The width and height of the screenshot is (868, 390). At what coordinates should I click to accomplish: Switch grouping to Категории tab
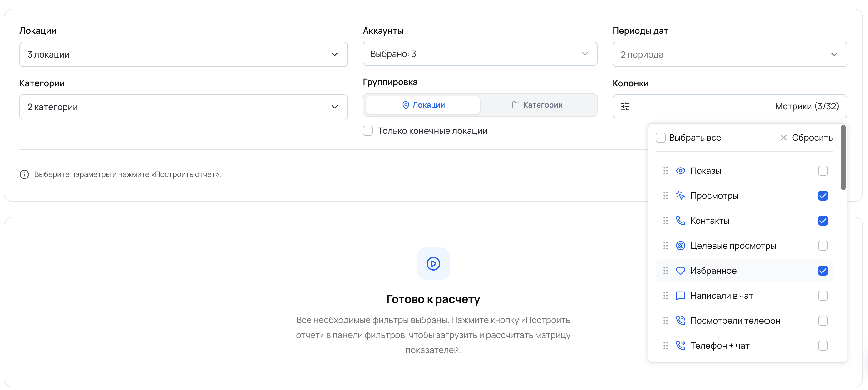click(x=537, y=105)
